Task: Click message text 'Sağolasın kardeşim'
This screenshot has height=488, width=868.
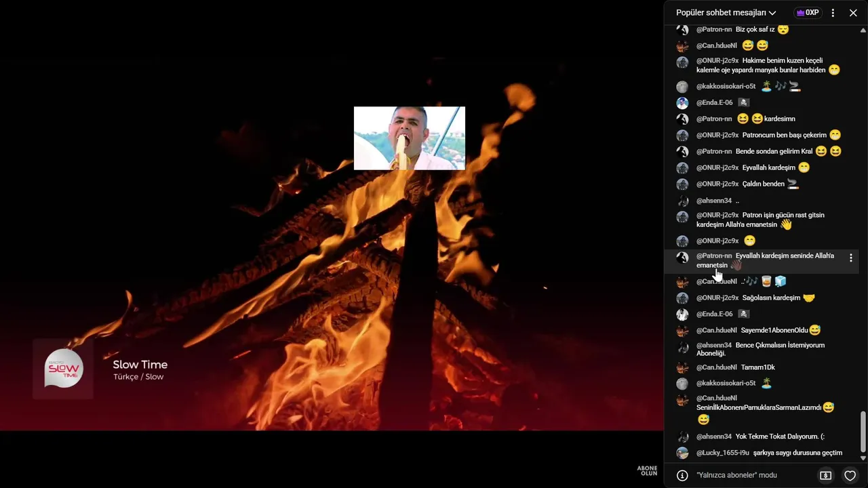Action: point(771,298)
